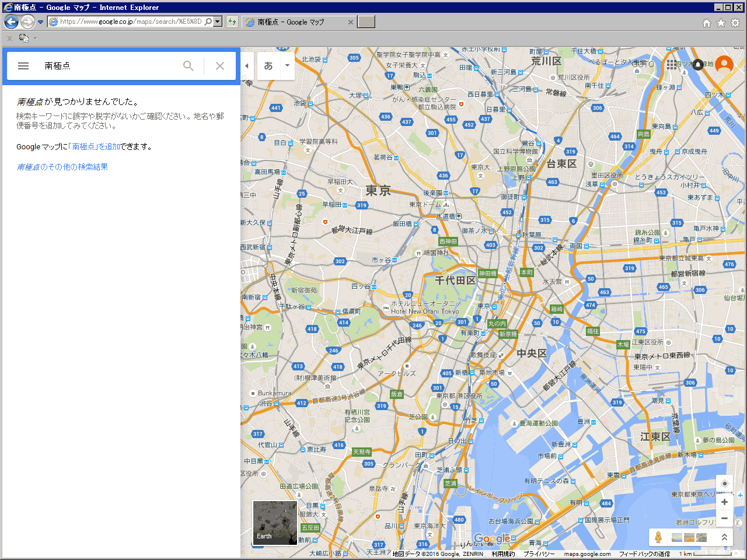Image resolution: width=747 pixels, height=560 pixels.
Task: Open the input tools dropdown arrow
Action: (x=287, y=66)
